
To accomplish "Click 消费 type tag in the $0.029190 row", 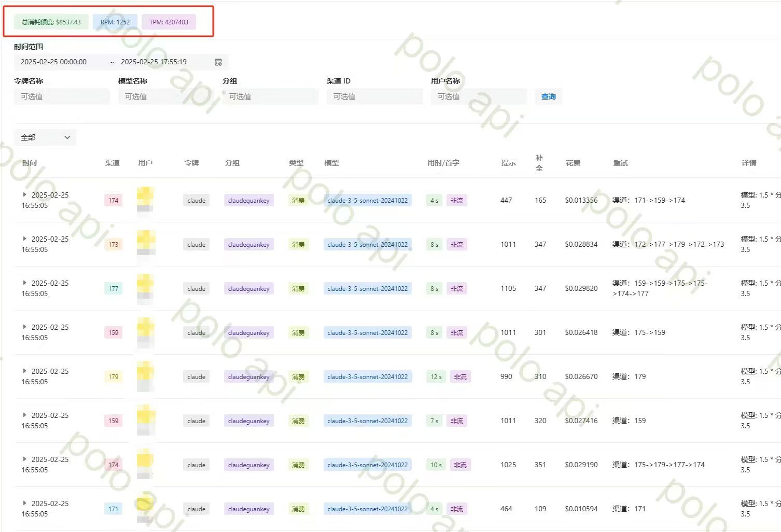I will tap(298, 465).
